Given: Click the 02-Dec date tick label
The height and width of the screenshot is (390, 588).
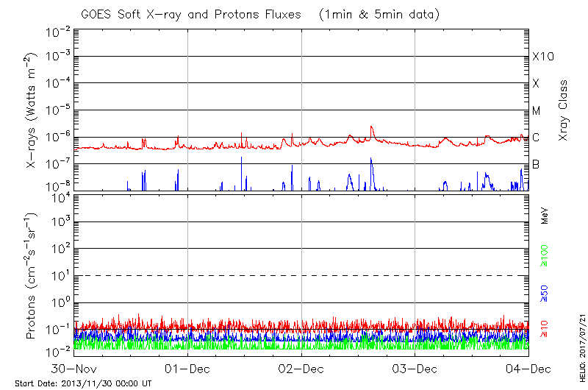Looking at the screenshot, I should pos(301,368).
